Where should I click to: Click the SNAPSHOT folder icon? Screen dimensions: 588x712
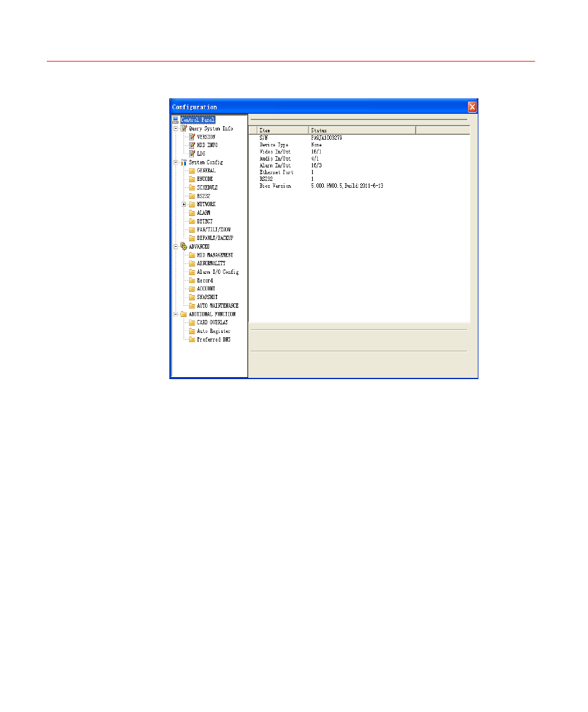(191, 297)
